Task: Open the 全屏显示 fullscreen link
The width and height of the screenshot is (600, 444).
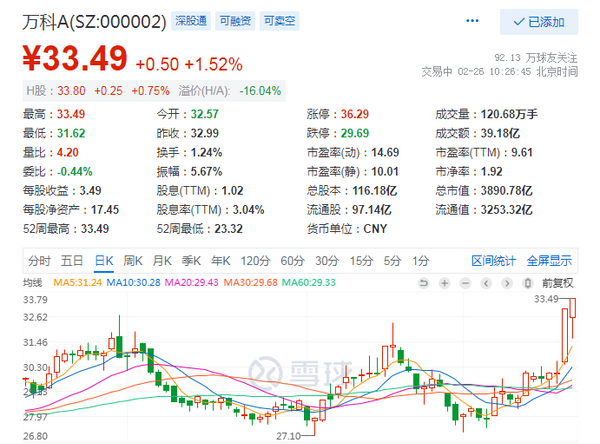Action: click(x=549, y=261)
